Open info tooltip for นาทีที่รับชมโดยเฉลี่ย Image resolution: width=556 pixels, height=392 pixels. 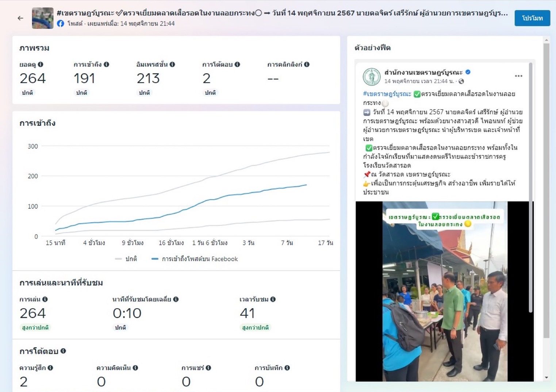click(176, 299)
